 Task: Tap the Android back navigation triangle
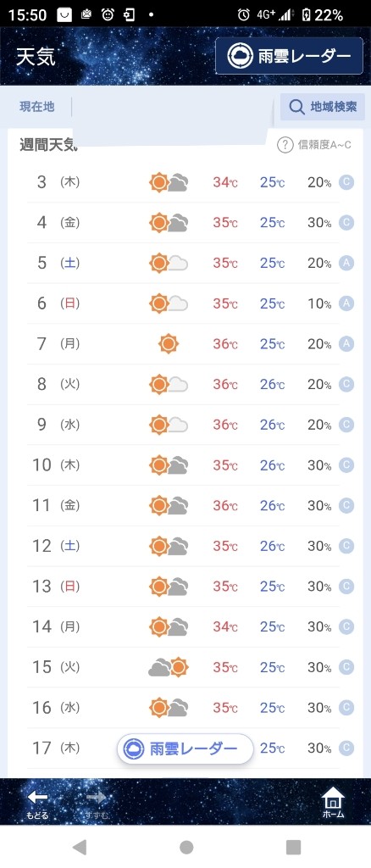pyautogui.click(x=80, y=847)
